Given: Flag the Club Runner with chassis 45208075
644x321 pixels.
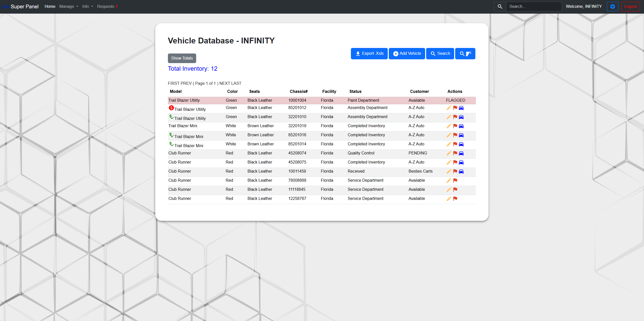Looking at the screenshot, I should [x=455, y=163].
